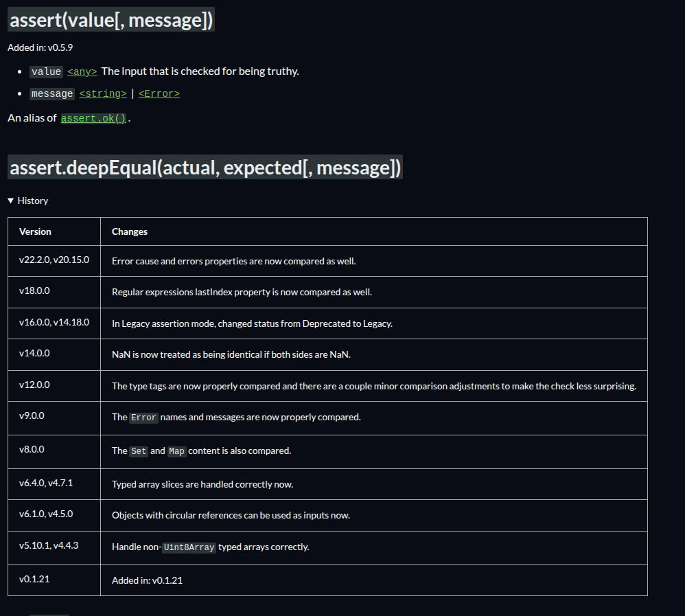Click the Error code tag in the v9.0.0 row
685x616 pixels.
pyautogui.click(x=143, y=418)
